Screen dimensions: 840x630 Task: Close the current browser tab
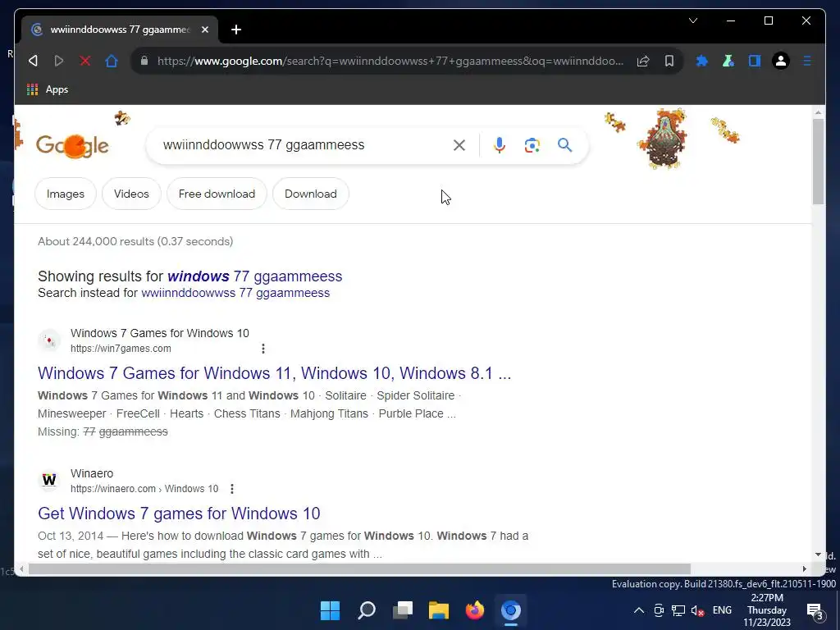point(204,30)
